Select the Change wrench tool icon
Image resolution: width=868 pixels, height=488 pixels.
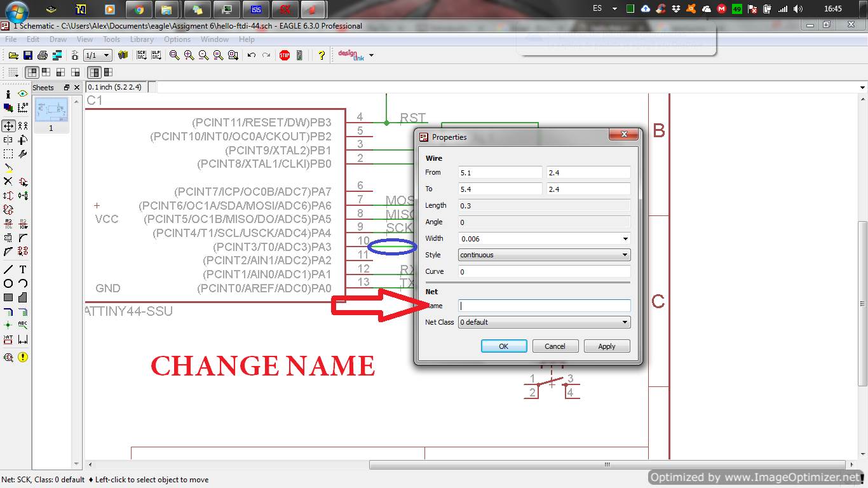click(x=23, y=154)
